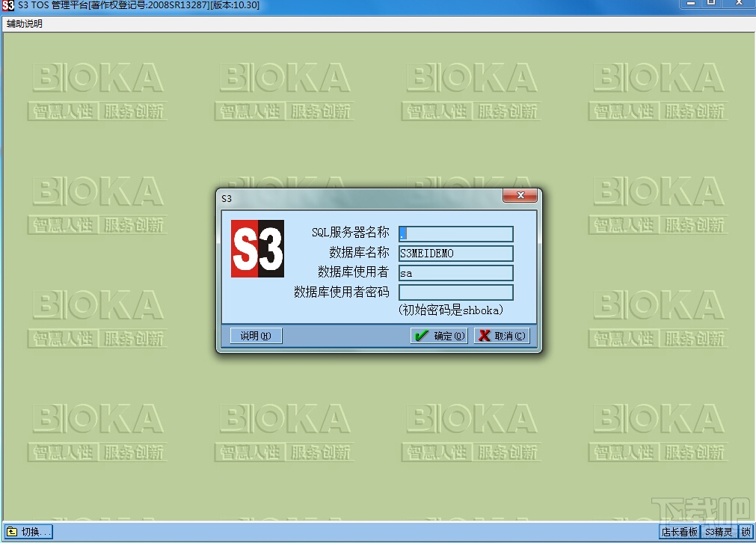
Task: Focus the 数据库使用者密码 password field
Action: (x=455, y=292)
